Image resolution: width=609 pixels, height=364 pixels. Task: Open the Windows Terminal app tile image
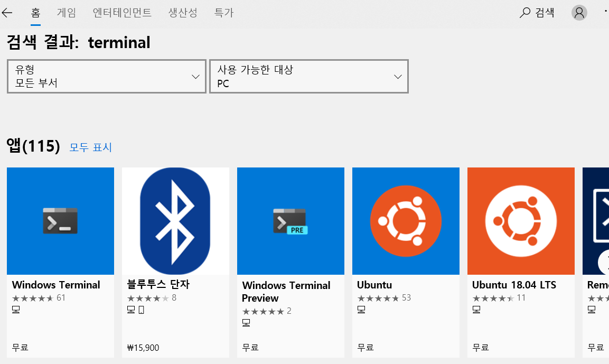point(61,221)
